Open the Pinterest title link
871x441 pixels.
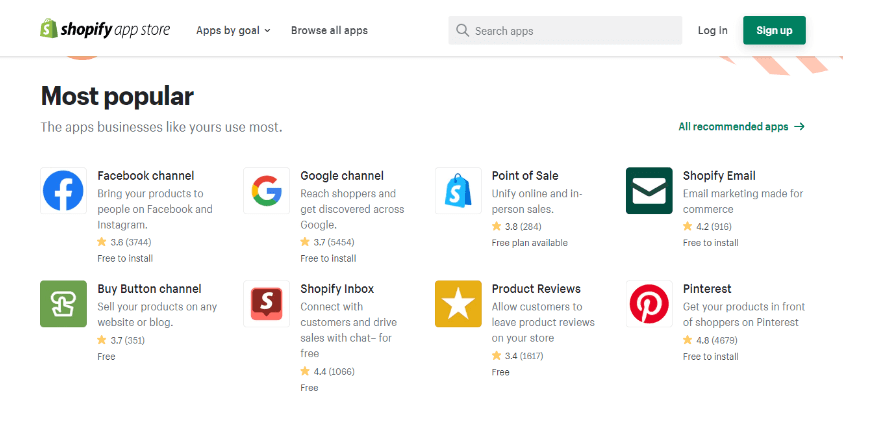[x=707, y=289]
